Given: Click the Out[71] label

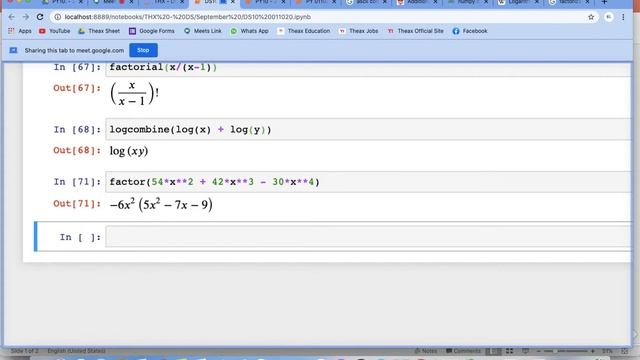Looking at the screenshot, I should tap(77, 204).
